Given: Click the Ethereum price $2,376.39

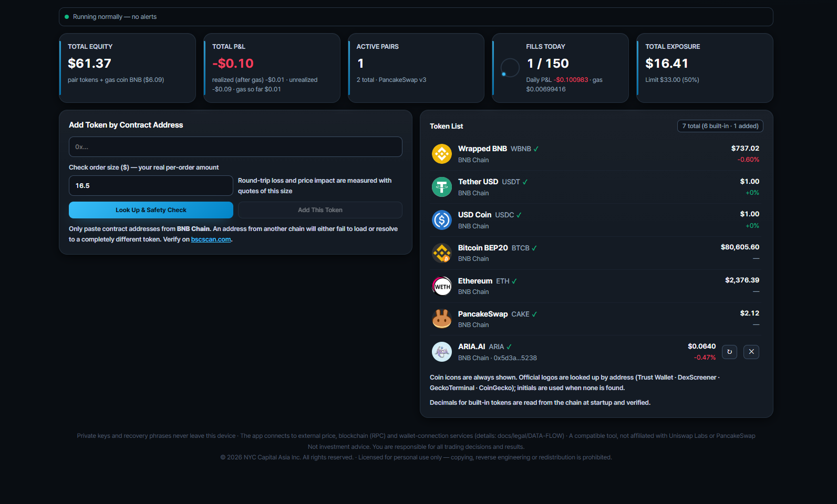Looking at the screenshot, I should coord(742,280).
